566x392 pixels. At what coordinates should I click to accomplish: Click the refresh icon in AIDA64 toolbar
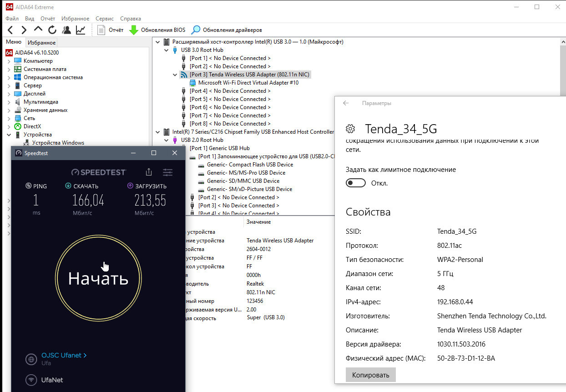click(x=52, y=30)
